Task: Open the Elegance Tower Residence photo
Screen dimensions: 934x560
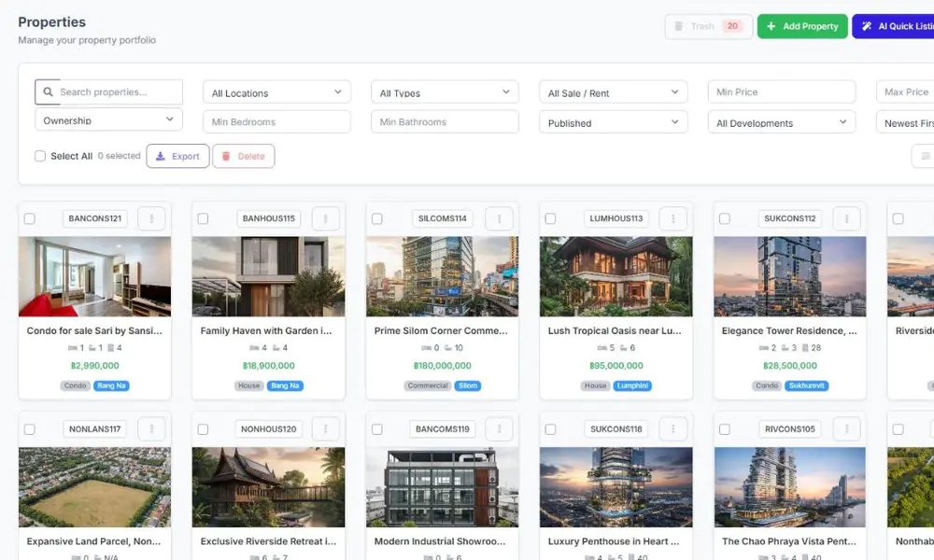Action: tap(790, 276)
